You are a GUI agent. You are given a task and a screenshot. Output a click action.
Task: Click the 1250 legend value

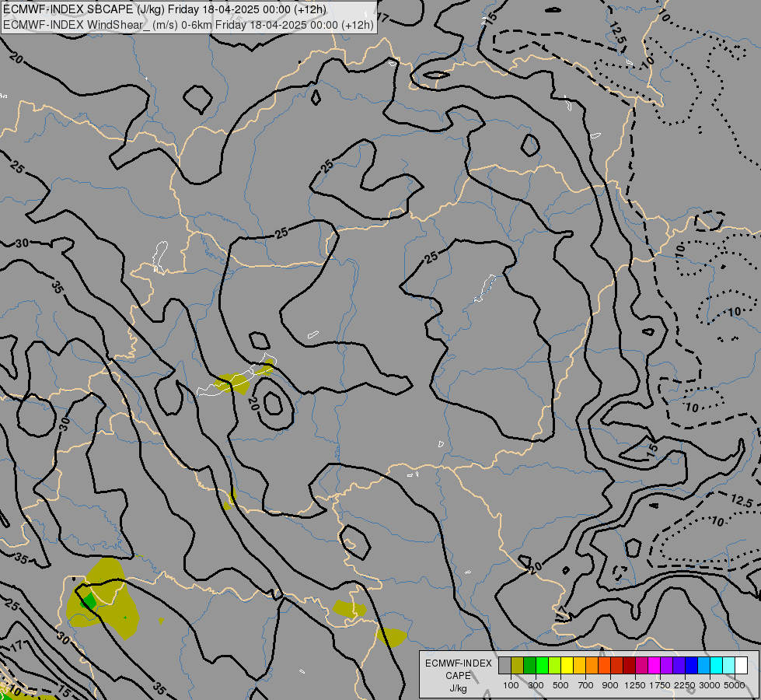[x=635, y=685]
